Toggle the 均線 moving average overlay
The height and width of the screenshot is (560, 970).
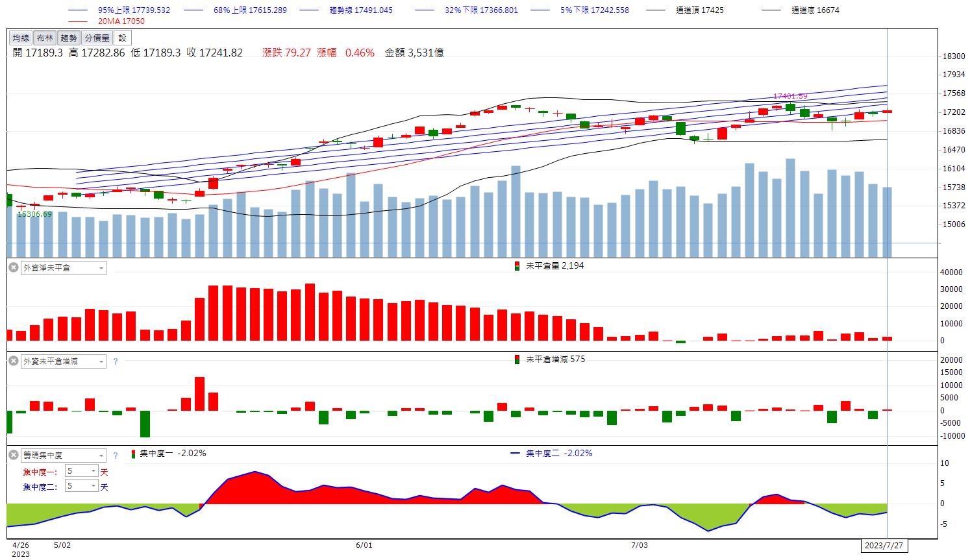(21, 38)
